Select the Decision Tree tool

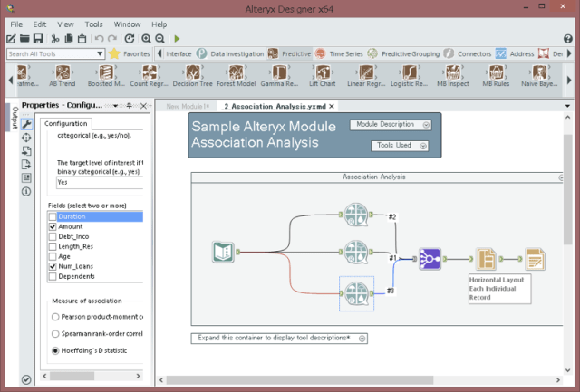[x=193, y=73]
